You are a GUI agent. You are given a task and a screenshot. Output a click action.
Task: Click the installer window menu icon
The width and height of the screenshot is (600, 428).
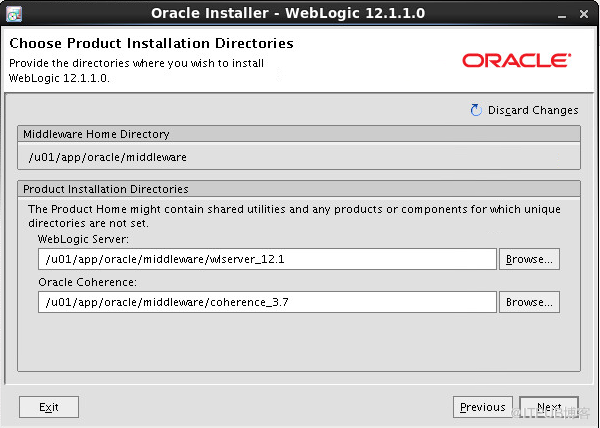pos(14,13)
